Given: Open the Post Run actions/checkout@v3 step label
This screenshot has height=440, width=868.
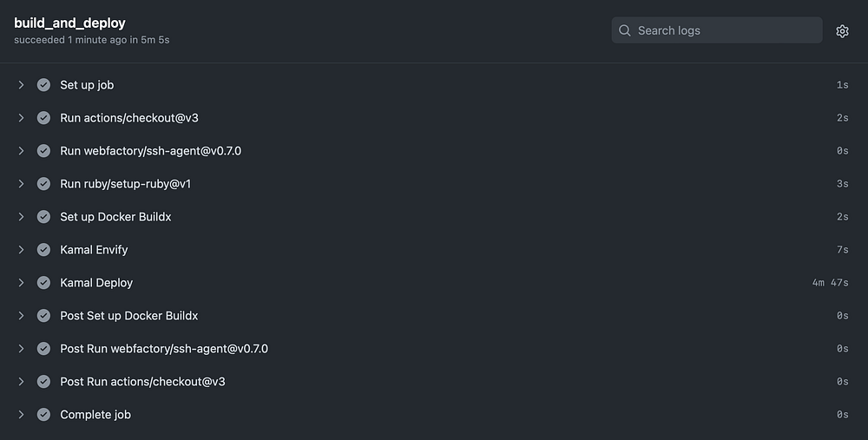Looking at the screenshot, I should [142, 382].
